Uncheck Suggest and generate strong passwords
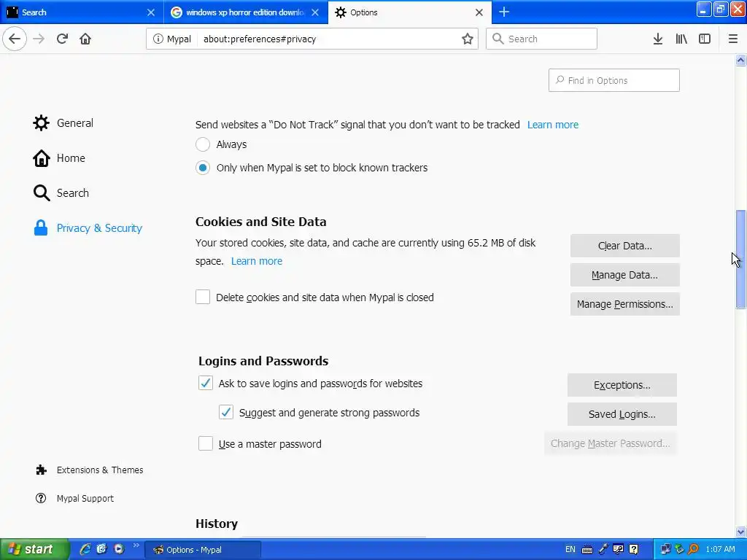The width and height of the screenshot is (747, 560). (226, 413)
